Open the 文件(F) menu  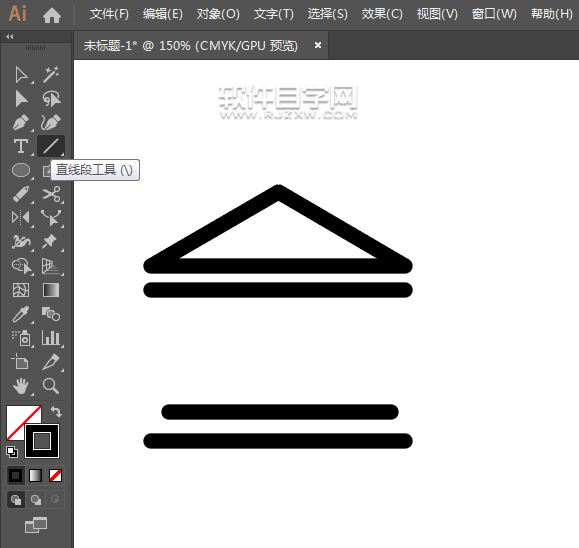[109, 14]
